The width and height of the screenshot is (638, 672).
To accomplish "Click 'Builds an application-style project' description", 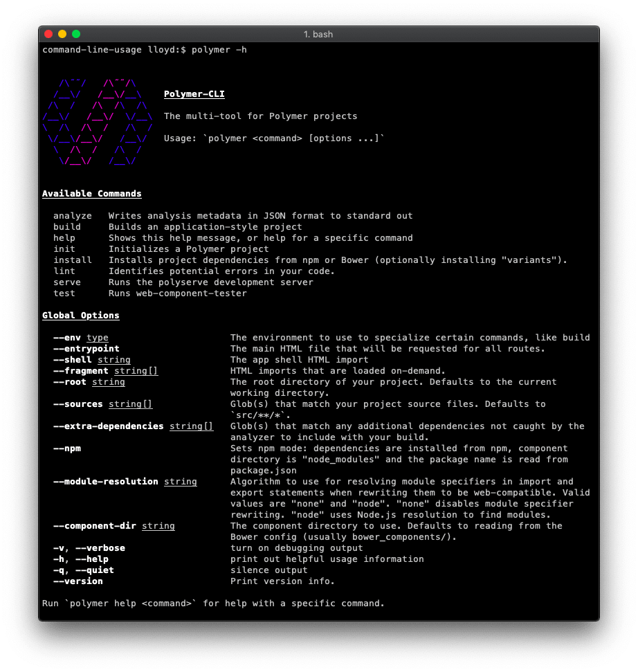I will (206, 227).
